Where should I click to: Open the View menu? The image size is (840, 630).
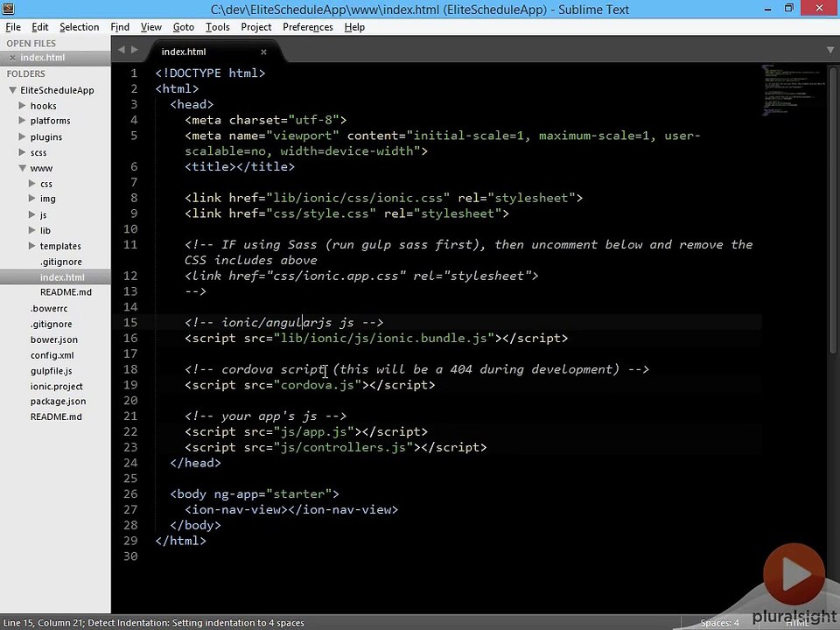coord(151,27)
